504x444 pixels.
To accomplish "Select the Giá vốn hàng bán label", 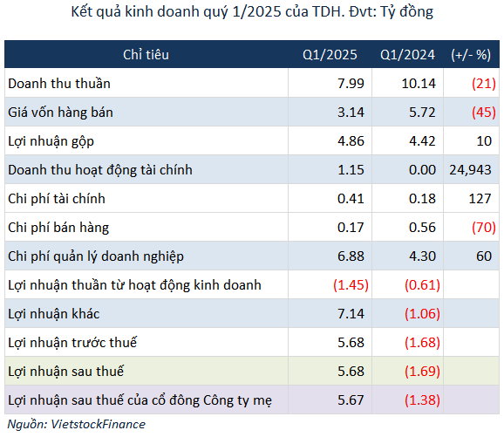I will tap(60, 113).
